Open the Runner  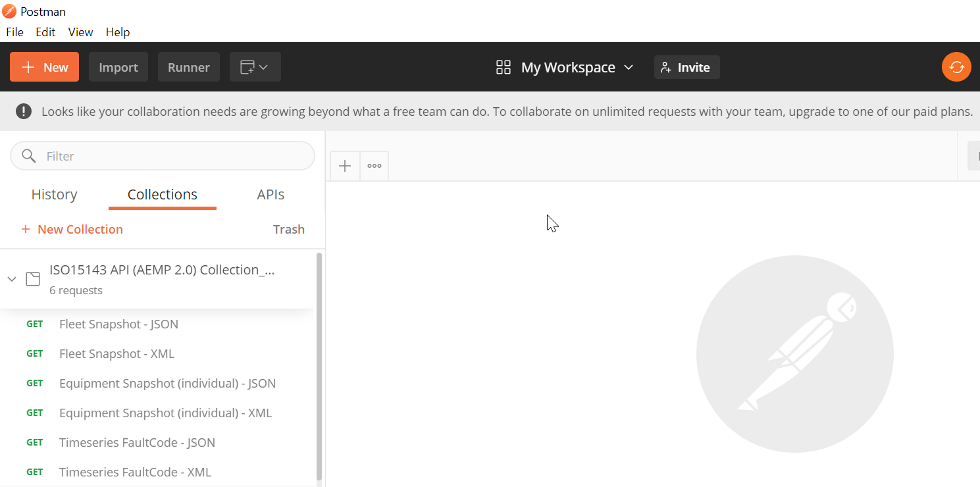pos(189,67)
